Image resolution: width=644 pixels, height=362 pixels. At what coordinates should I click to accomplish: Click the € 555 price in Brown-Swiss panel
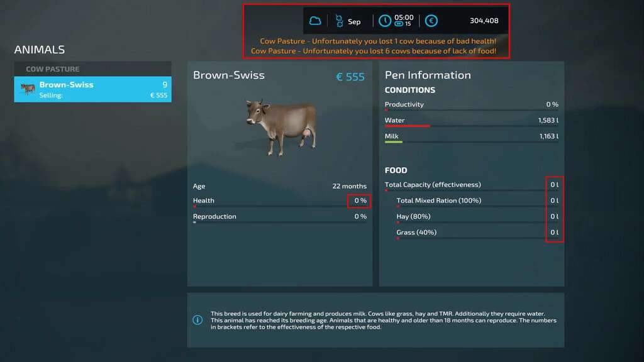pyautogui.click(x=350, y=77)
